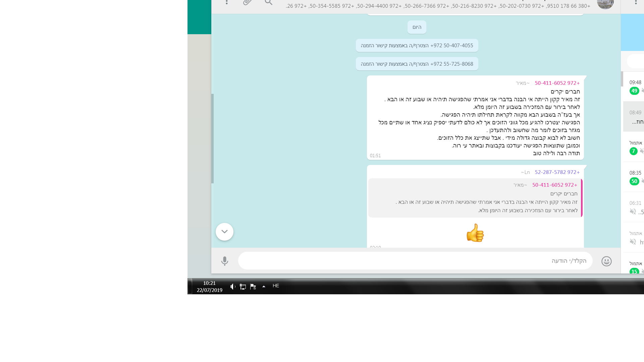644x362 pixels.
Task: Click the thumbs-up emoji message
Action: coord(475,233)
